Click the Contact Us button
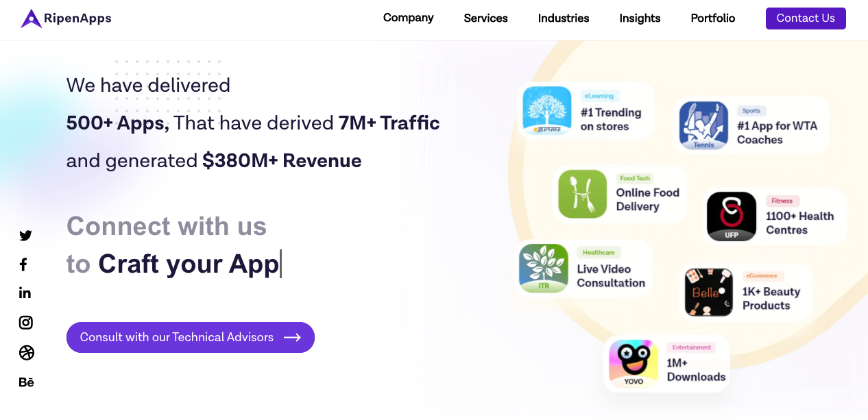868x420 pixels. point(806,18)
